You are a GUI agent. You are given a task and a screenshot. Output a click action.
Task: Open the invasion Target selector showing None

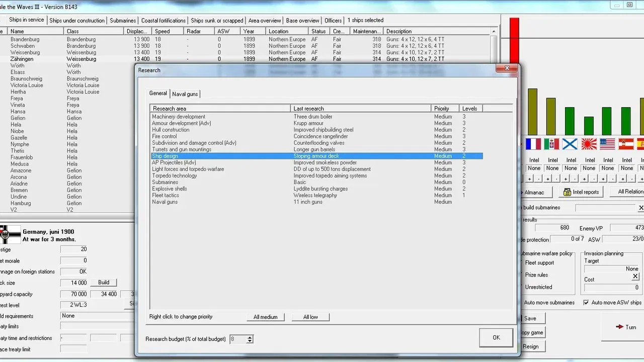(611, 268)
